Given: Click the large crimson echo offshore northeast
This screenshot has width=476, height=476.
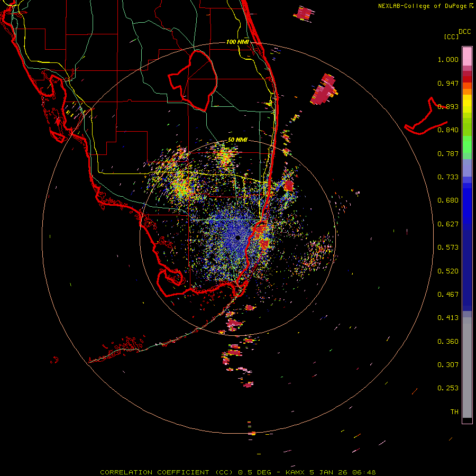Looking at the screenshot, I should click(324, 89).
